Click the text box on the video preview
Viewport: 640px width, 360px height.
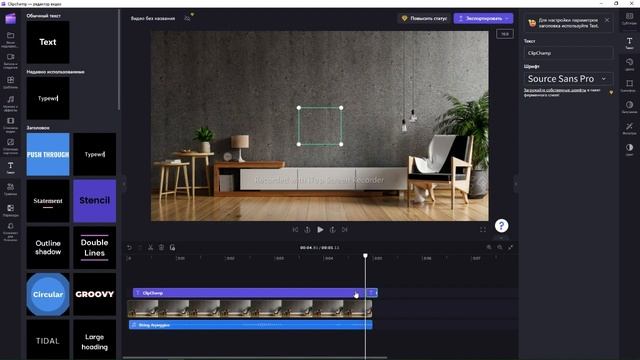[x=320, y=126]
